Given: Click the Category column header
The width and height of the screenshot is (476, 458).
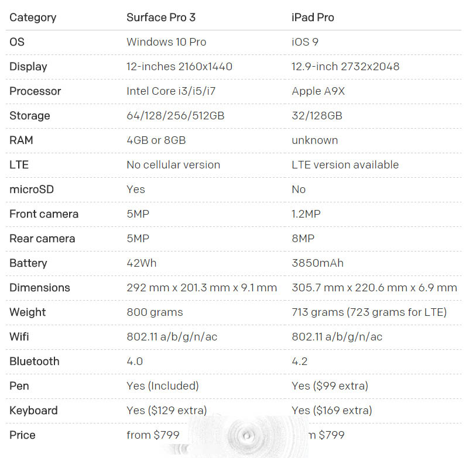Looking at the screenshot, I should [x=33, y=18].
